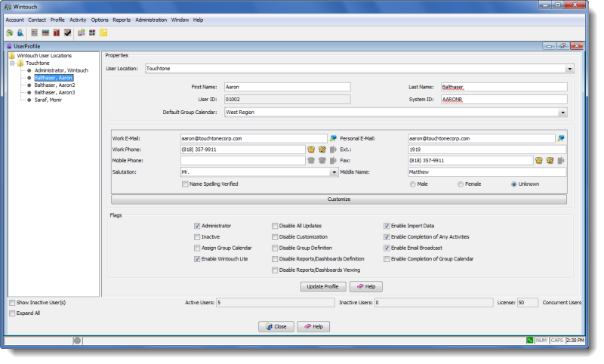Open the Reports menu
Screen dimensions: 604x364
122,20
